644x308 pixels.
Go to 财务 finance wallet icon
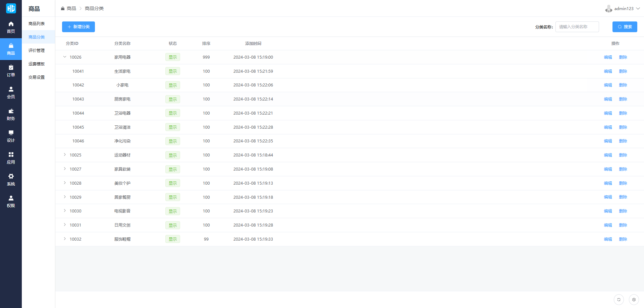tap(11, 114)
